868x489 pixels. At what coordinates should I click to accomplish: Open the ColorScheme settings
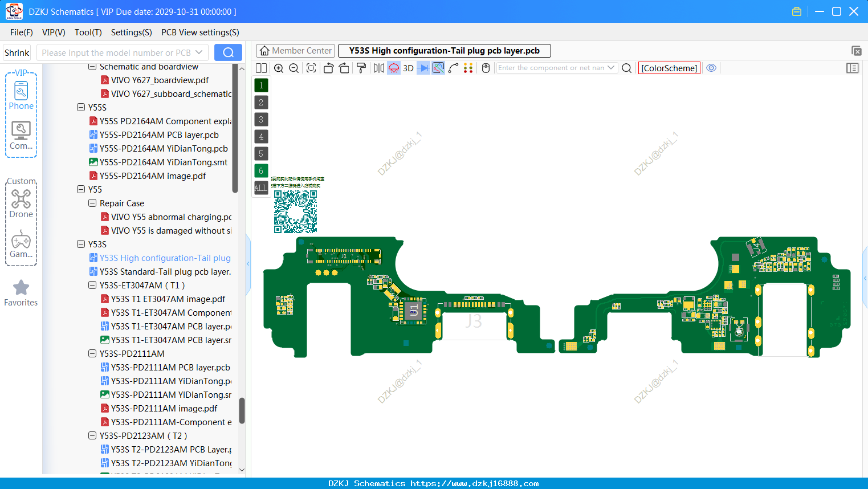point(669,68)
